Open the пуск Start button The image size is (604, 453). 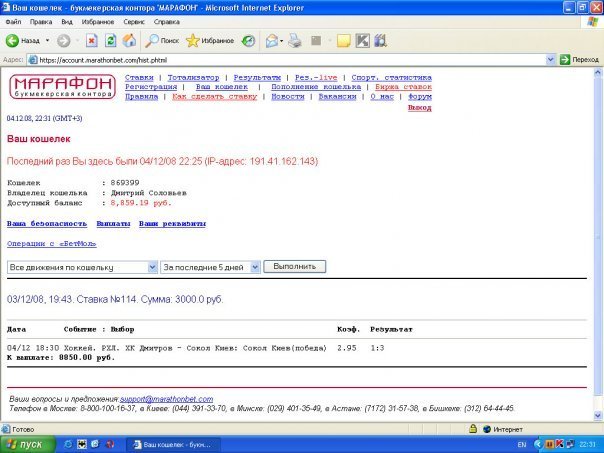pos(28,445)
